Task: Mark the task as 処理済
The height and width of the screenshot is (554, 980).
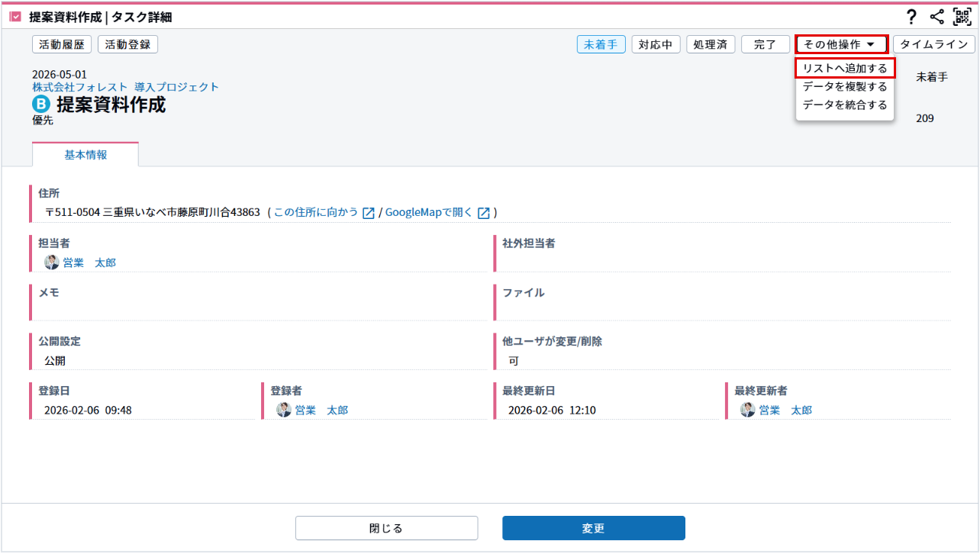Action: coord(711,44)
